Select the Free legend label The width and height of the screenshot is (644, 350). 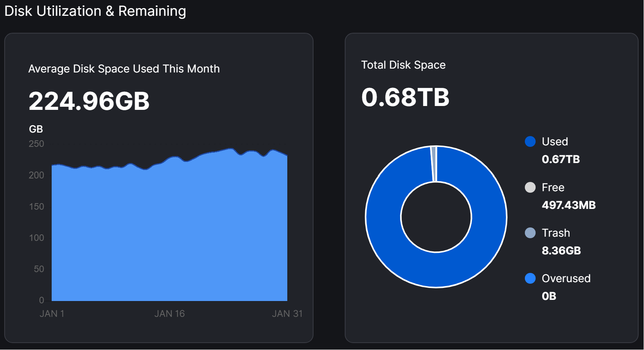point(553,187)
